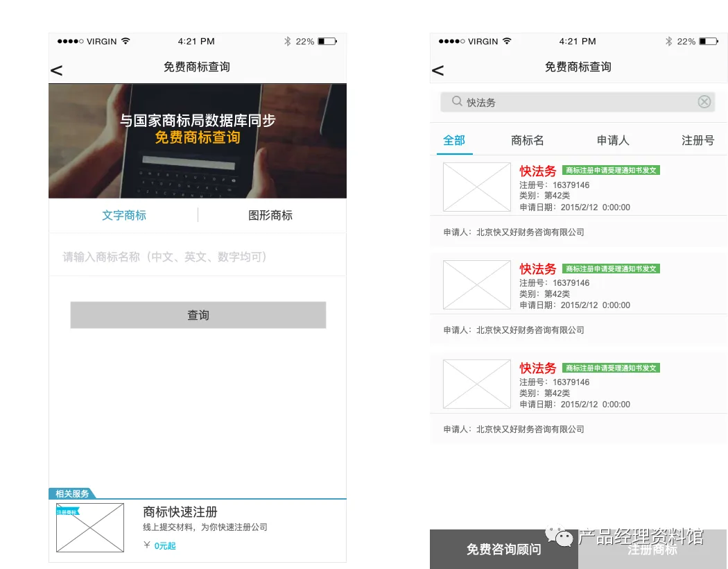The height and width of the screenshot is (569, 728).
Task: Tap the third result's red 快法务 title
Action: [537, 368]
